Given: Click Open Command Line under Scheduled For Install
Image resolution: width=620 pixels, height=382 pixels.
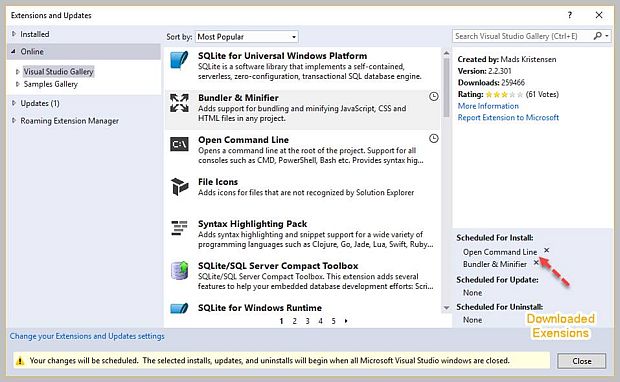Looking at the screenshot, I should coord(500,252).
